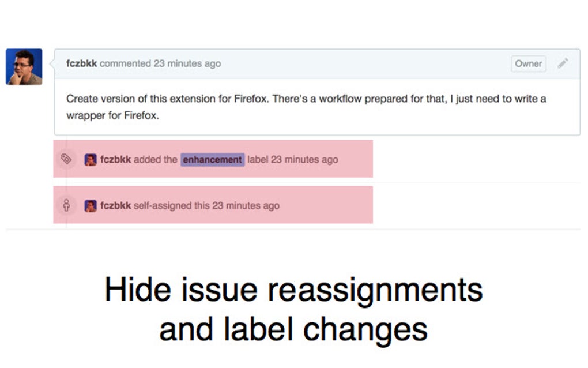This screenshot has width=588, height=368.
Task: Open fczbkk link in self-assigned row
Action: coord(115,205)
